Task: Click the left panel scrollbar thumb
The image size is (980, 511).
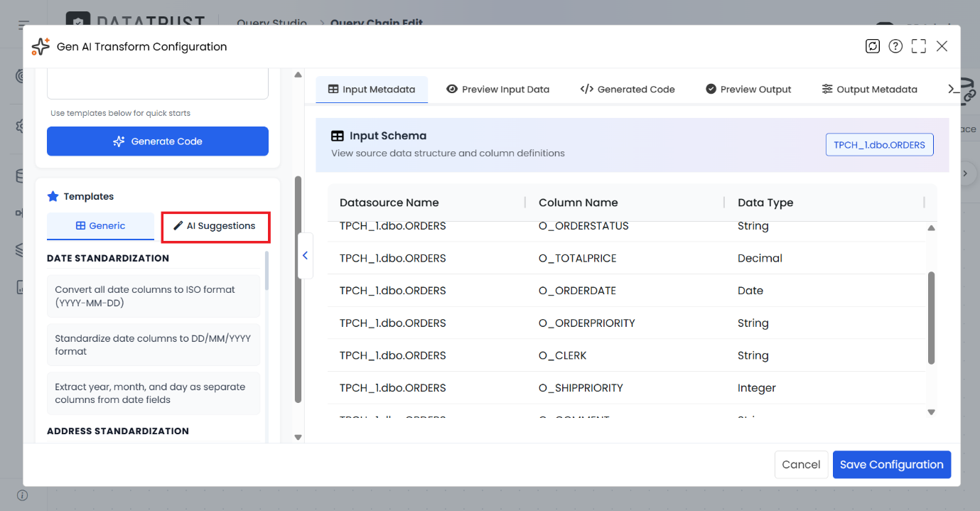Action: point(298,289)
